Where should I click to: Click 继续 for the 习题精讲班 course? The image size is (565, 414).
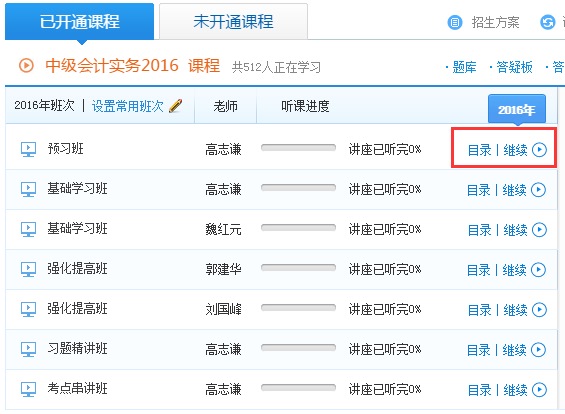pos(514,350)
